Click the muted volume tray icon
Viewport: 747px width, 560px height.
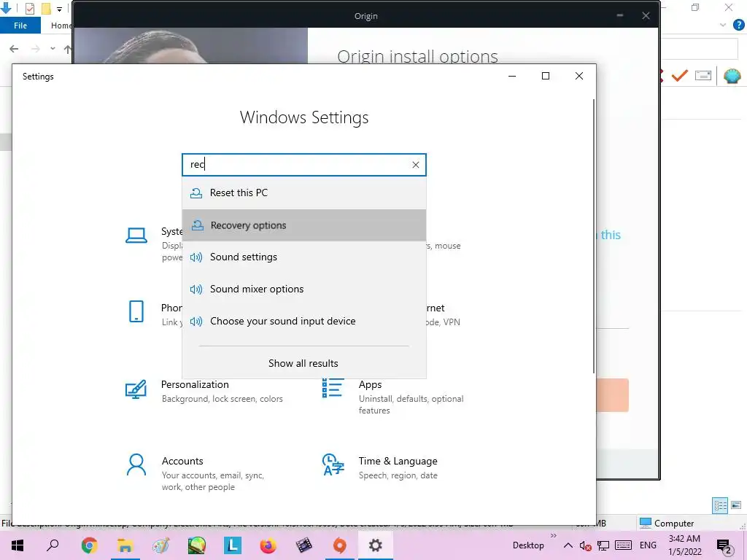pos(586,545)
